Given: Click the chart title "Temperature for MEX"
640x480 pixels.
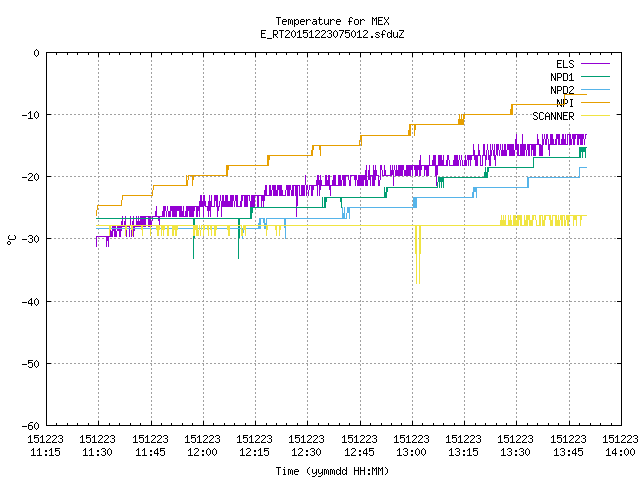Looking at the screenshot, I should point(332,21).
